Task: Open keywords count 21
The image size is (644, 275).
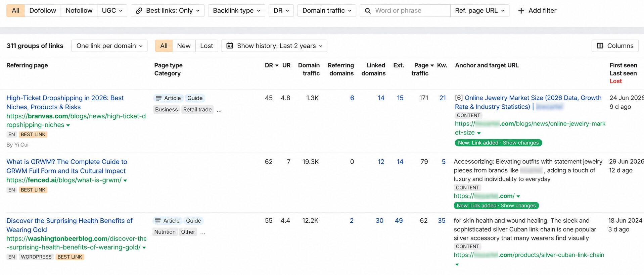Action: (443, 98)
